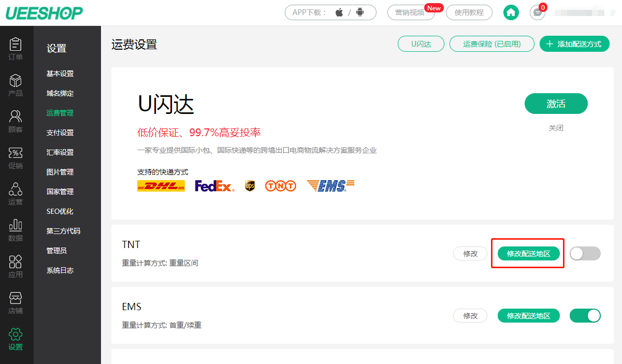Open the messages chat bubble icon
This screenshot has height=364, width=622.
[538, 12]
